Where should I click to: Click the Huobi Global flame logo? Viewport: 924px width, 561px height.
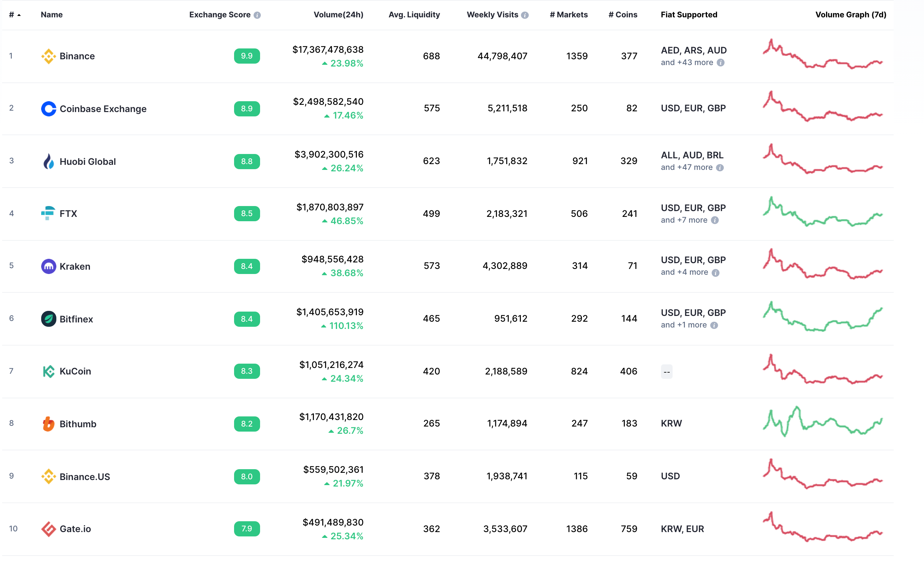click(48, 162)
